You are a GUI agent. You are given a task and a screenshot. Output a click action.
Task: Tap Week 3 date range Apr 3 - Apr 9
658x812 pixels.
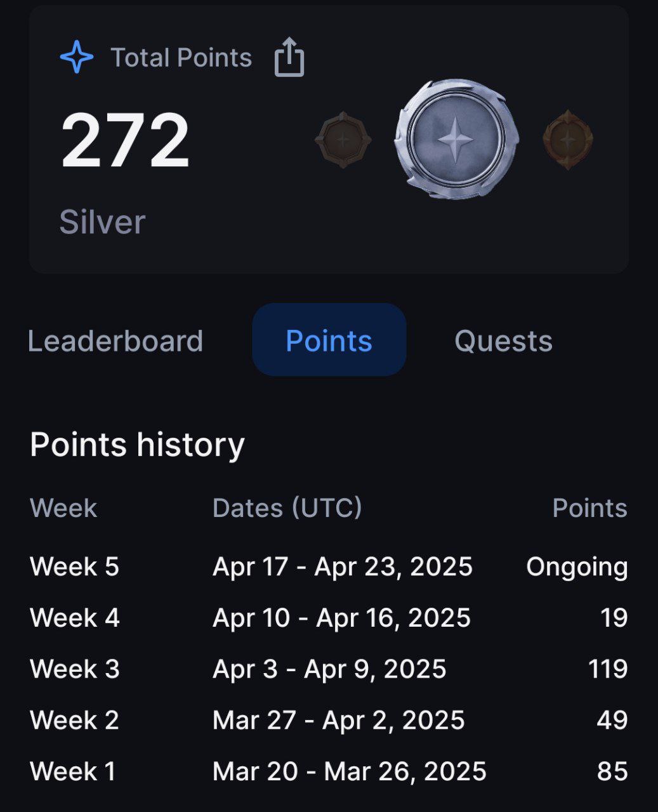click(x=329, y=669)
